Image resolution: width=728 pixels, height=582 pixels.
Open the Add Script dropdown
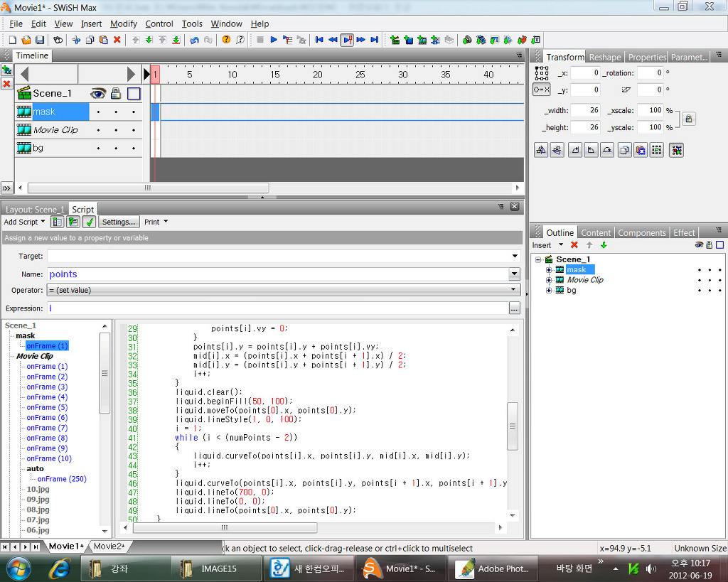click(24, 222)
